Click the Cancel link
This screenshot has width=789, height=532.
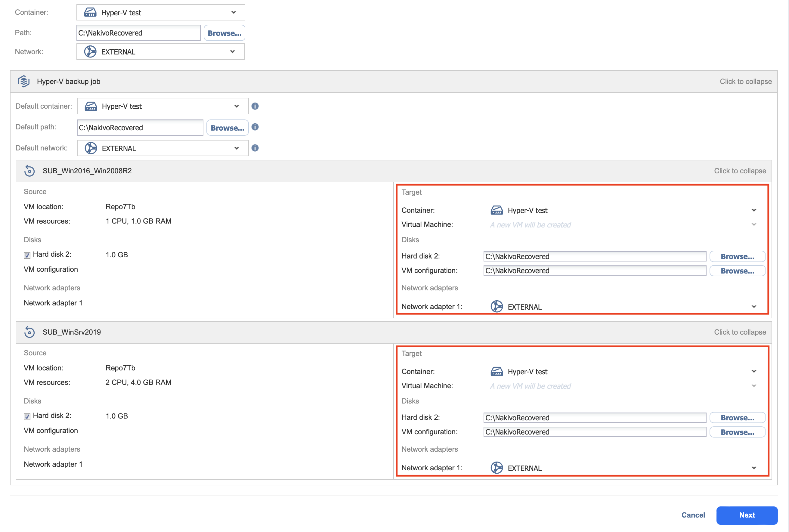coord(693,515)
